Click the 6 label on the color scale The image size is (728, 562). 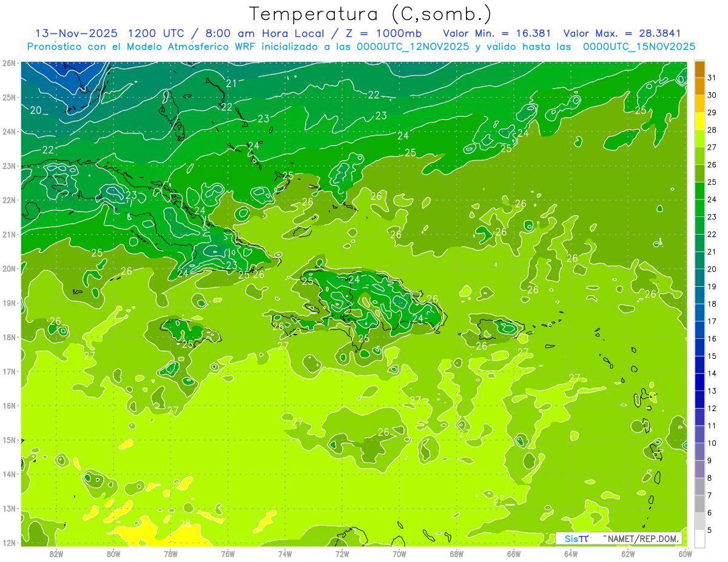coord(710,513)
